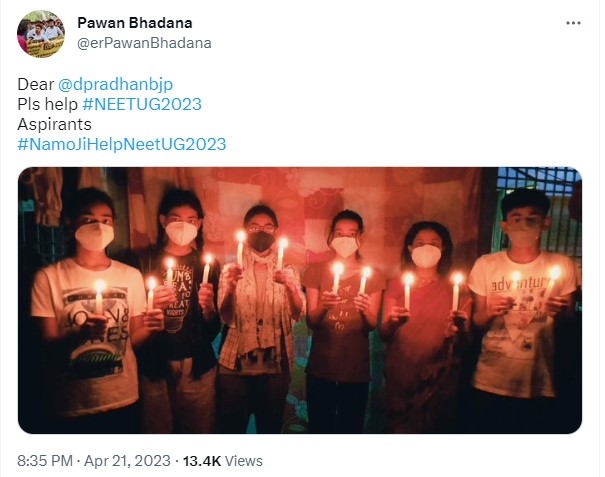This screenshot has width=605, height=477.
Task: Click the "Pls help" tweet text
Action: (48, 104)
